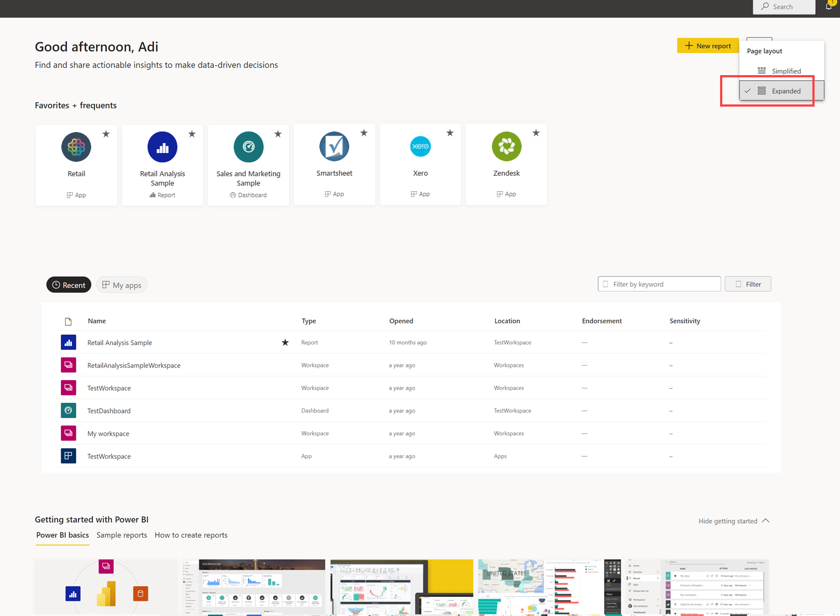The image size is (840, 616).
Task: Click the file type column header icon
Action: [68, 322]
